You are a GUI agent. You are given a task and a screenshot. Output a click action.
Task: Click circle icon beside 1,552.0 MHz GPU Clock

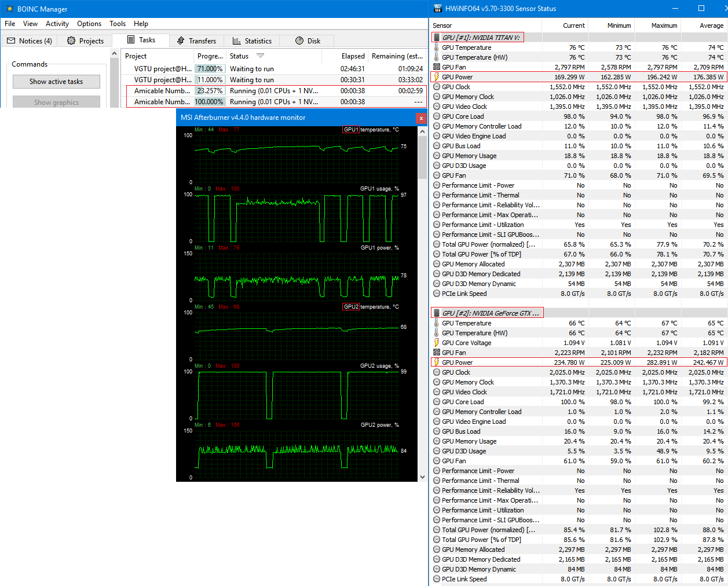[x=437, y=87]
